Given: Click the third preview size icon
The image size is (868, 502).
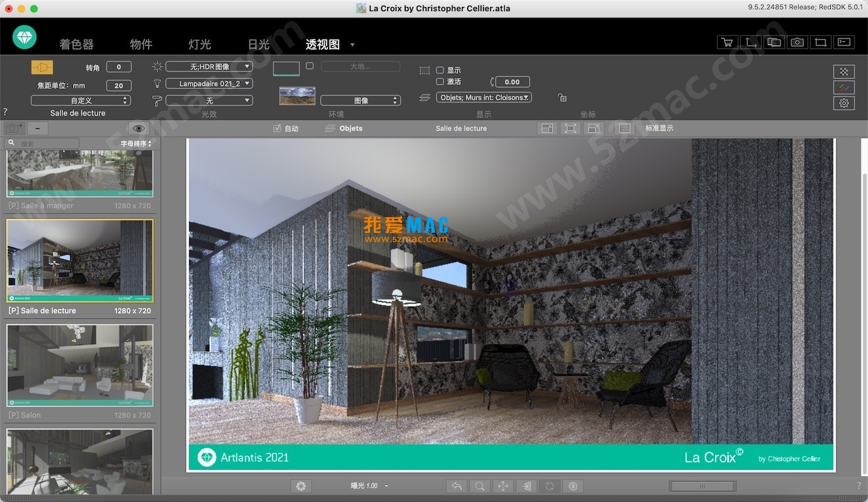Looking at the screenshot, I should pyautogui.click(x=594, y=128).
